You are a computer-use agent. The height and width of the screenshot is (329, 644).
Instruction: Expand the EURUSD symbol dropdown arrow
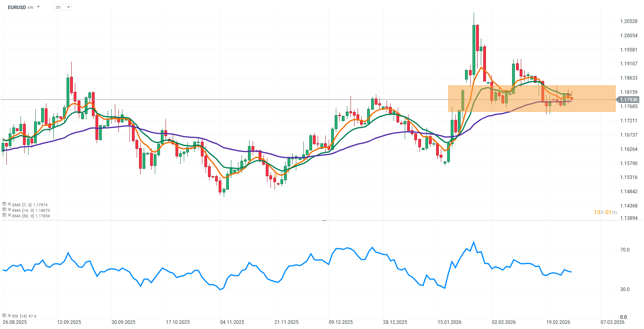pos(38,7)
